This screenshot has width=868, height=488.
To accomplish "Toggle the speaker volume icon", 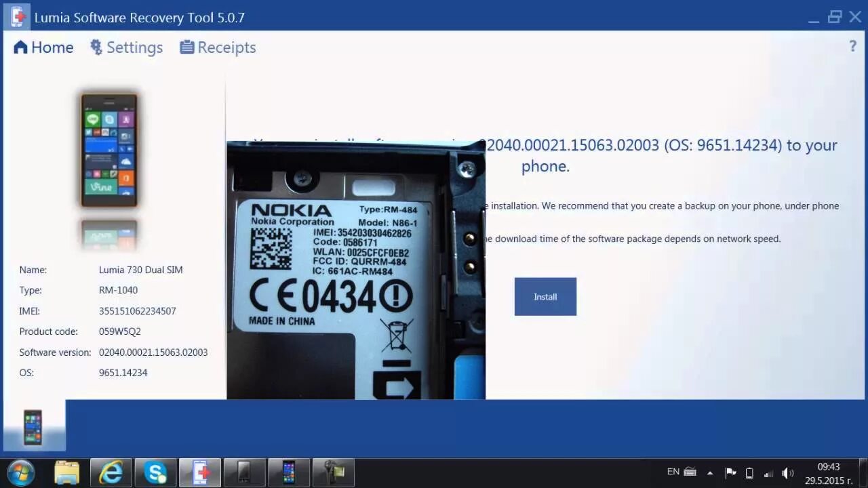I will [788, 472].
